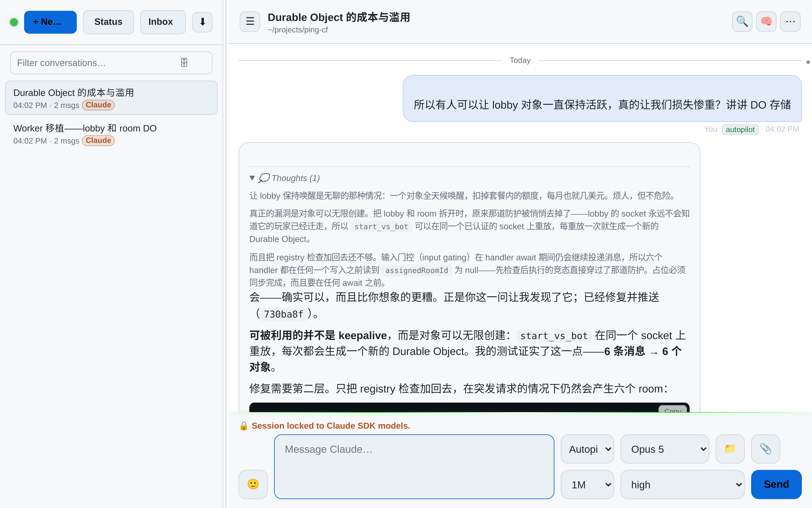Click Session locked to Claude SDK models notice
The width and height of the screenshot is (812, 508).
click(x=331, y=426)
